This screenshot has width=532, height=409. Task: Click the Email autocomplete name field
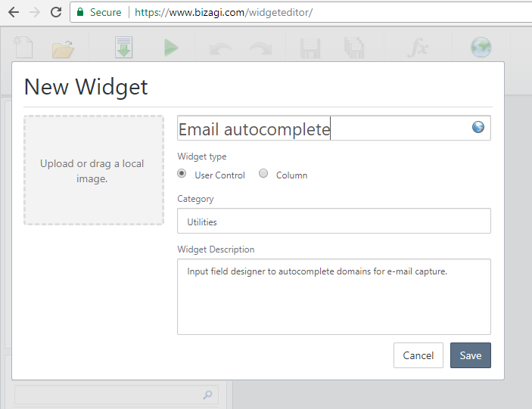click(x=334, y=128)
